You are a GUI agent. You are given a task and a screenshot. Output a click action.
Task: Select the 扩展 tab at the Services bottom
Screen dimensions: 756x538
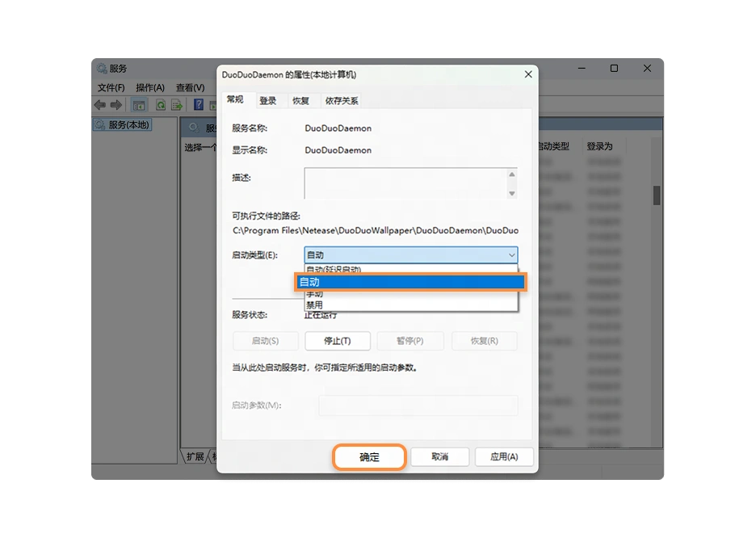(x=195, y=456)
